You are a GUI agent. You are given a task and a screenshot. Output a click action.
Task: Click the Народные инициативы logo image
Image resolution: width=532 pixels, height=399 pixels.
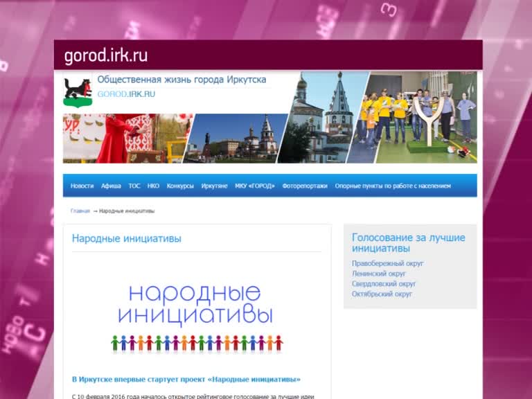(x=197, y=318)
